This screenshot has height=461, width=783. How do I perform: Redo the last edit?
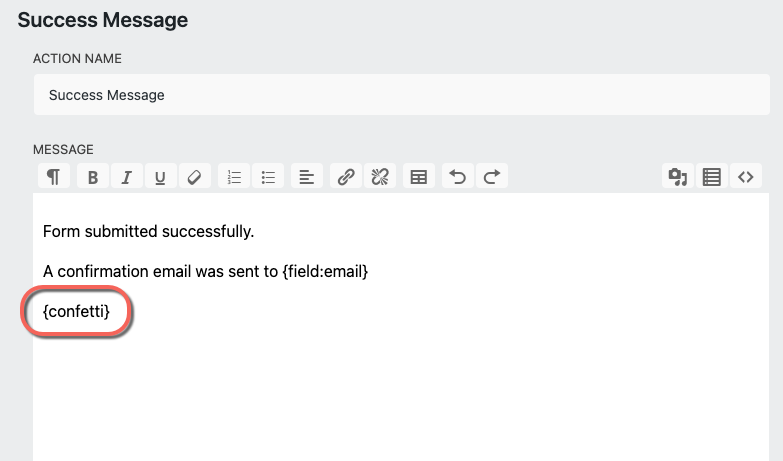[492, 177]
